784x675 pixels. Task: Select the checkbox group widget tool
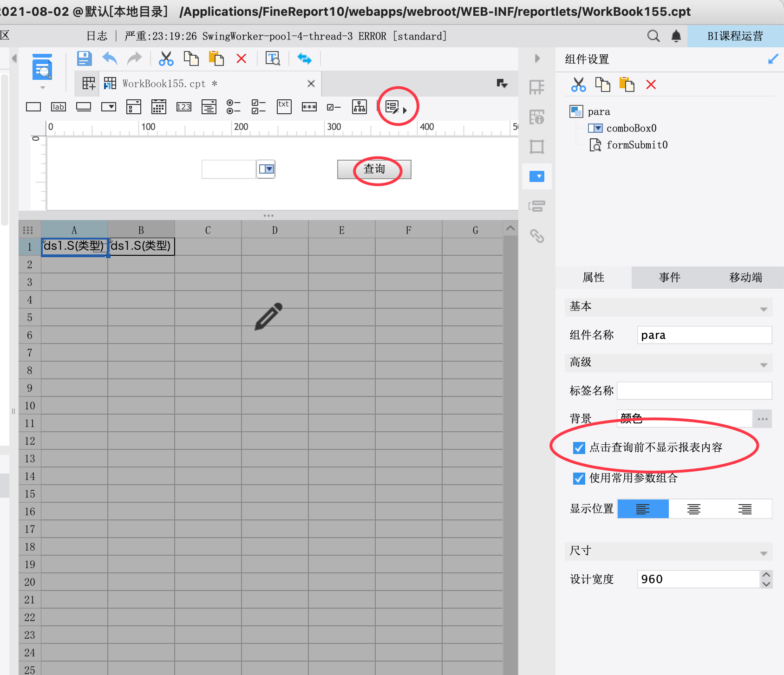click(259, 107)
